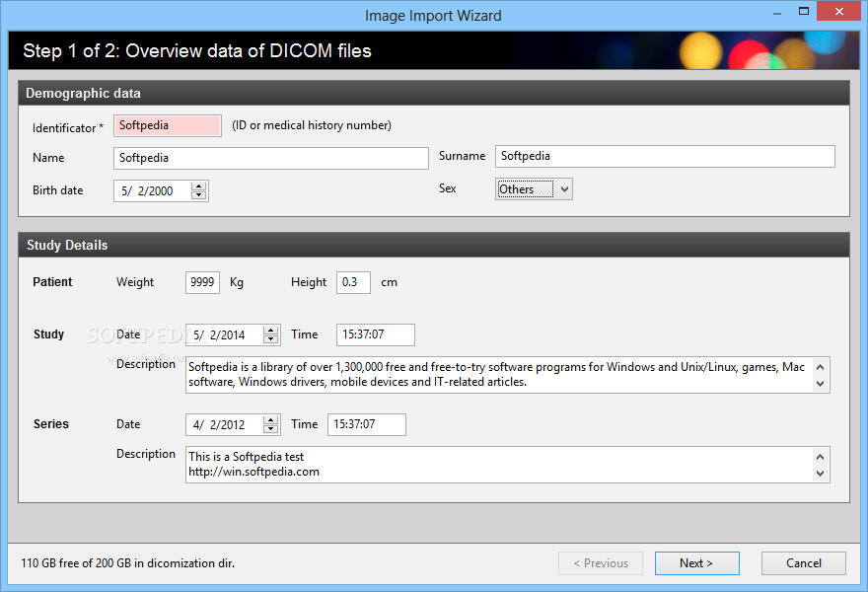Viewport: 868px width, 592px height.
Task: Click the Series date field
Action: 233,424
